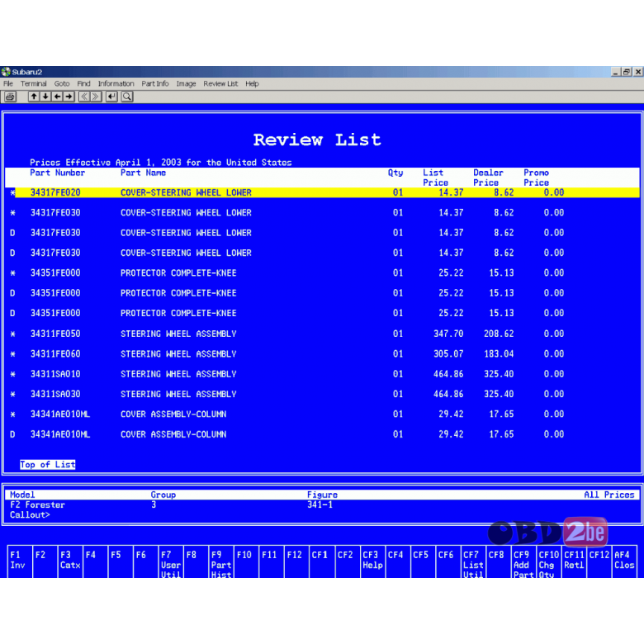The height and width of the screenshot is (644, 644).
Task: Open the Part Info menu
Action: pos(155,83)
